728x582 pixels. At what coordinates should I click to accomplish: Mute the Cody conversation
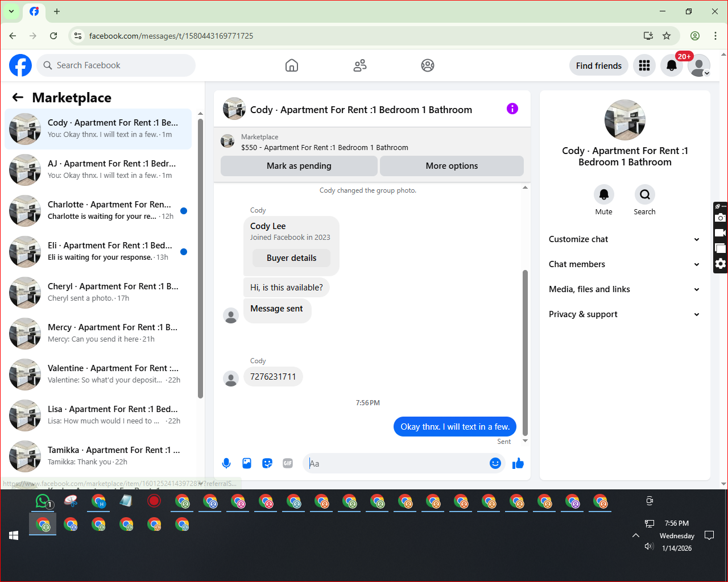604,194
